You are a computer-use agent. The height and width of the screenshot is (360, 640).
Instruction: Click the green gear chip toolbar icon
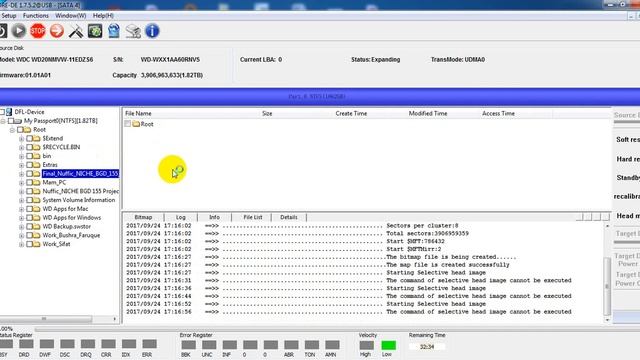[x=95, y=31]
